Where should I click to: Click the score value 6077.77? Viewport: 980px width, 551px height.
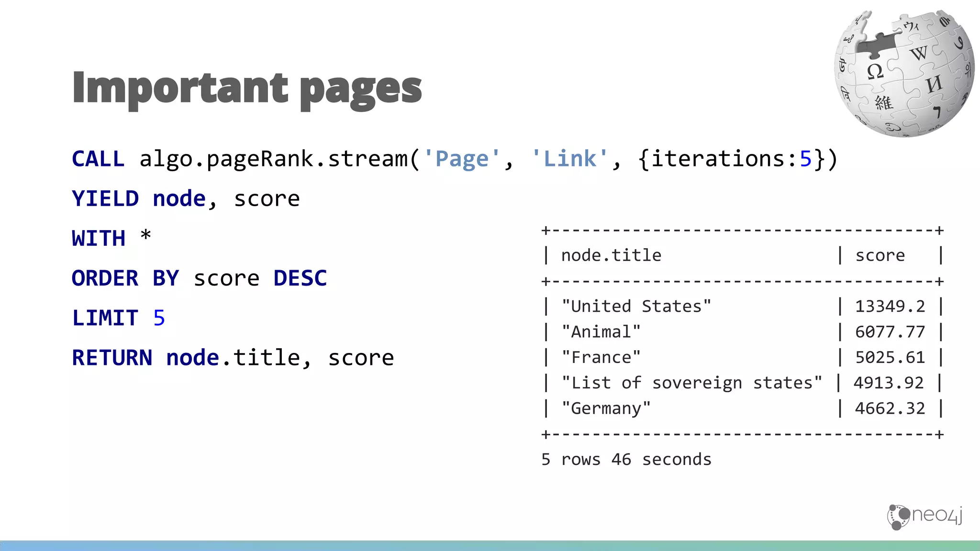click(890, 332)
